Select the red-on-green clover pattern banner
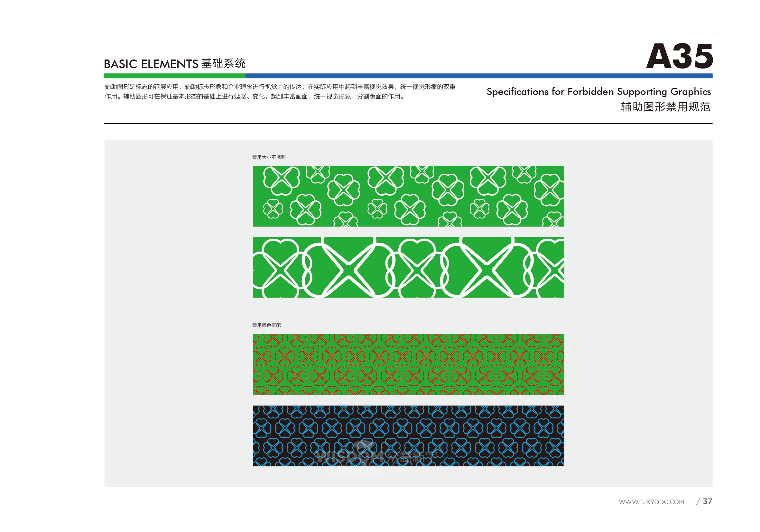 coord(408,365)
